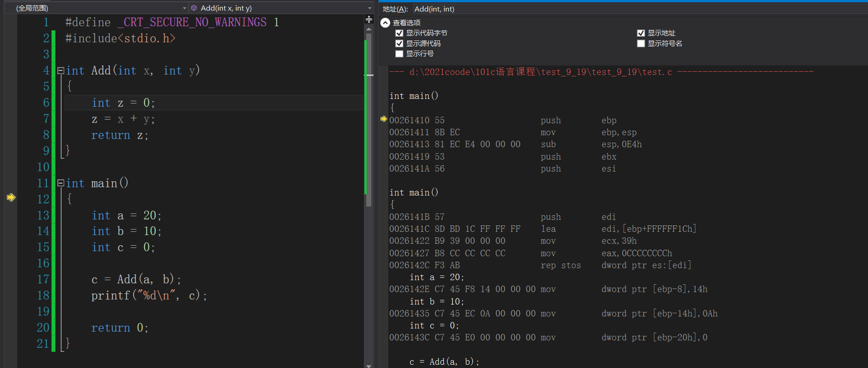
Task: Click disassembly address 00261410
Action: point(409,121)
